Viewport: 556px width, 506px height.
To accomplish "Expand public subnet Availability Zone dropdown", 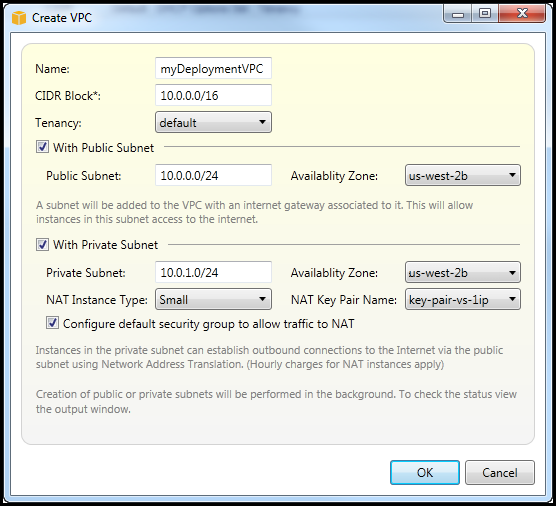I will [463, 175].
